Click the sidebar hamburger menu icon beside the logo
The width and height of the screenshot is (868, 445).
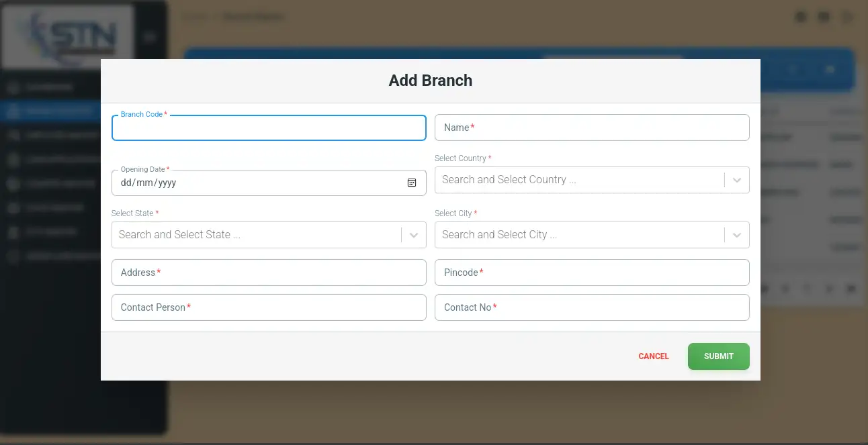pyautogui.click(x=150, y=37)
